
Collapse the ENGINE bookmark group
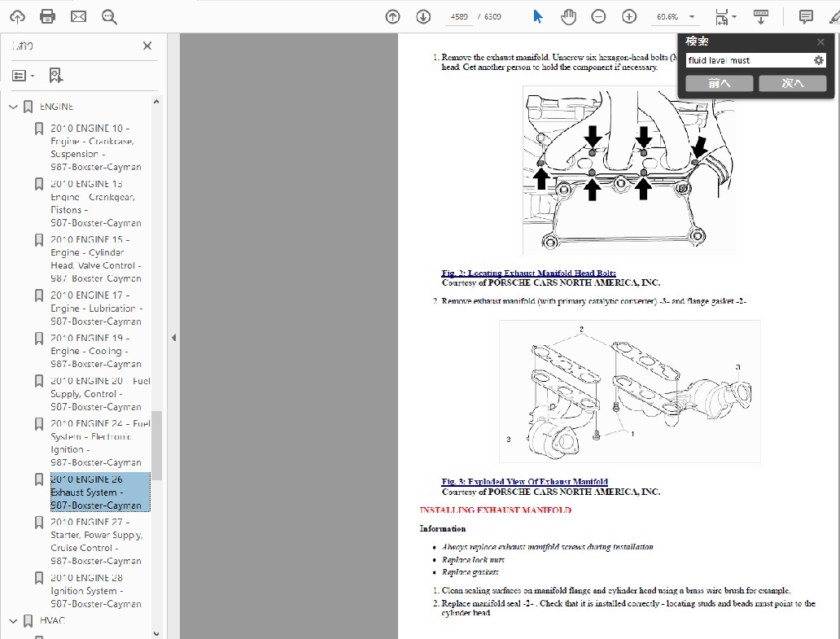click(13, 107)
